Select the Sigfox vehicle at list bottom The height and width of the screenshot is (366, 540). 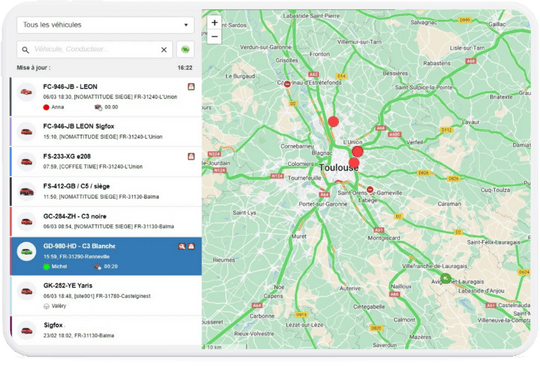tap(106, 330)
